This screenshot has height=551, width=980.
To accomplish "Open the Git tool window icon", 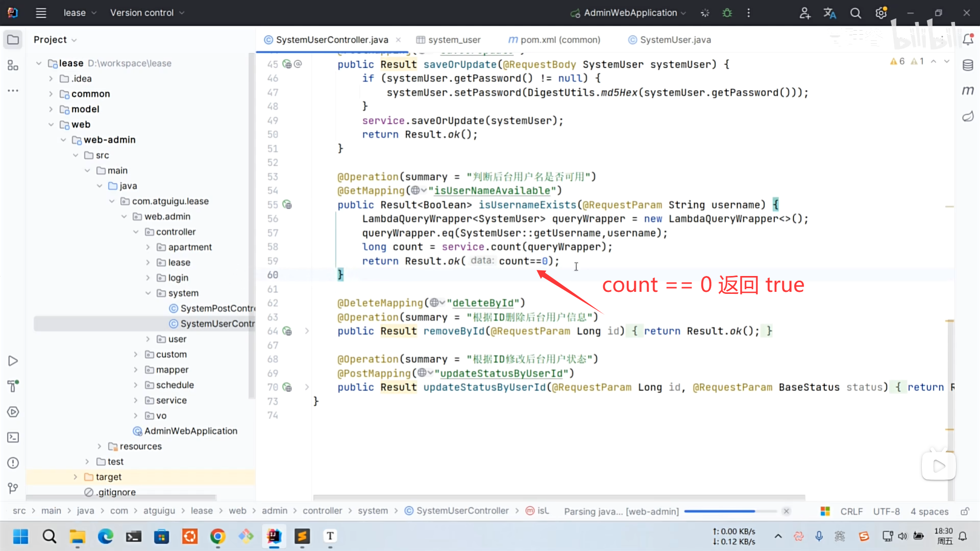I will [x=13, y=488].
